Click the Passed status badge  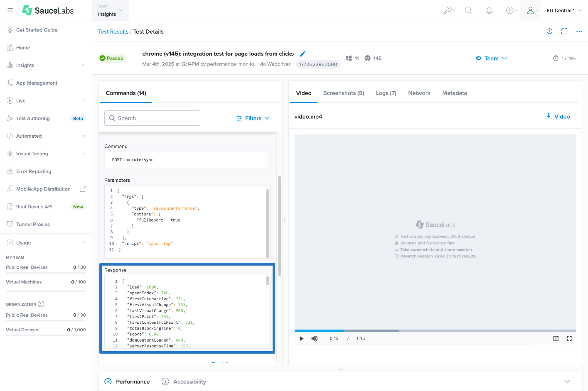[x=112, y=59]
